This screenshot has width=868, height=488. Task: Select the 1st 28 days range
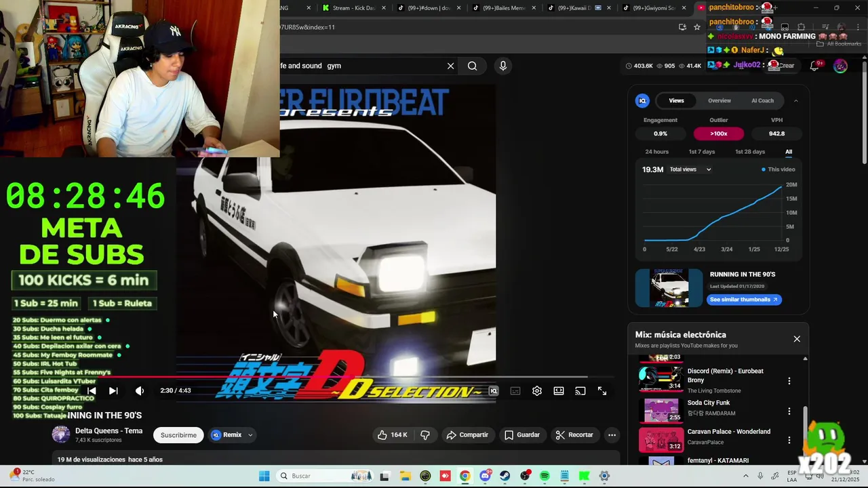750,152
